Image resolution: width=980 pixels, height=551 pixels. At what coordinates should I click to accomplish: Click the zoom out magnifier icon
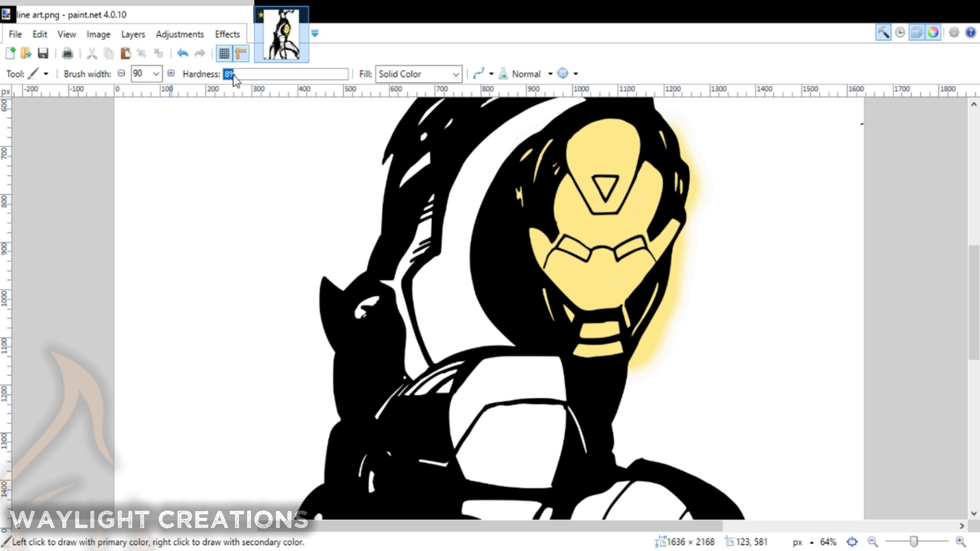[x=873, y=542]
